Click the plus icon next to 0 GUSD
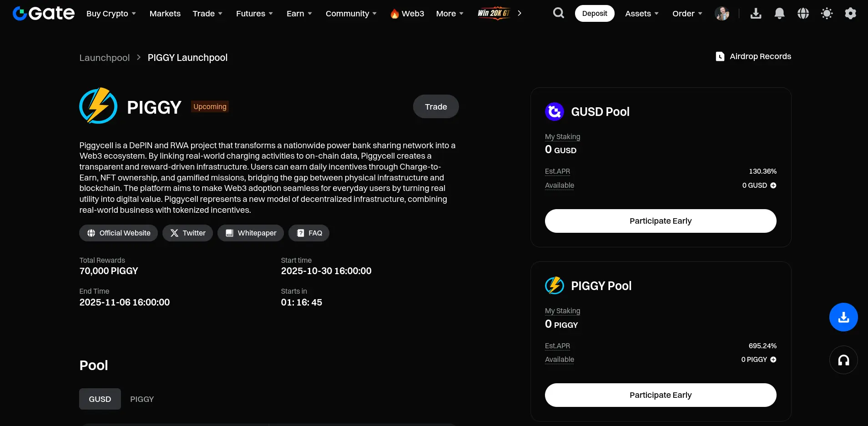Screen dimensions: 868x426 (x=773, y=185)
